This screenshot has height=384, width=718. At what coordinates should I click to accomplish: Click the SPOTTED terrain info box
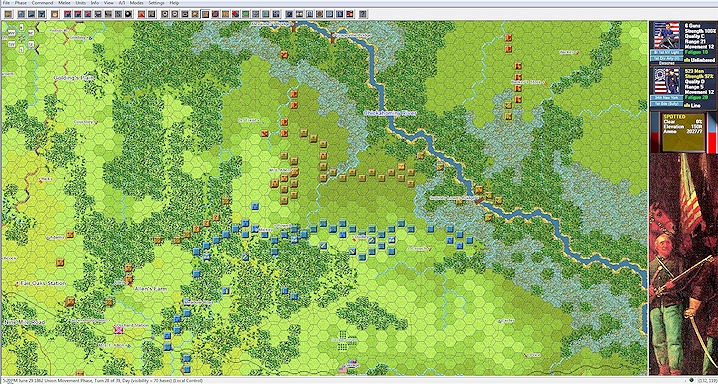pos(684,132)
